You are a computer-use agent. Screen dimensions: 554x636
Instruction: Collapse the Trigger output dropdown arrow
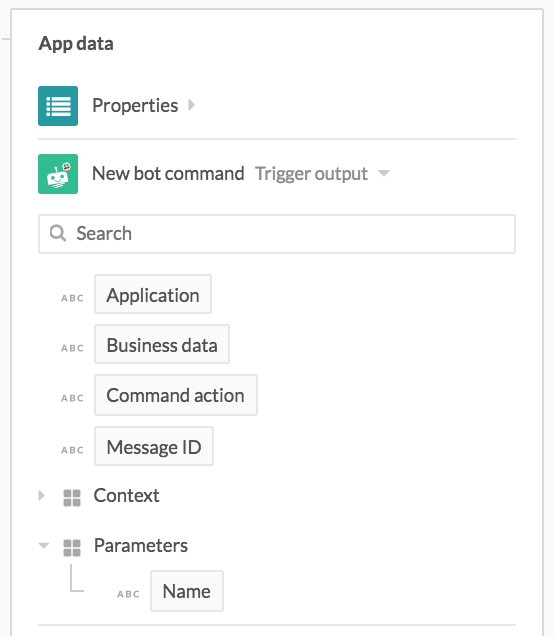click(x=384, y=174)
